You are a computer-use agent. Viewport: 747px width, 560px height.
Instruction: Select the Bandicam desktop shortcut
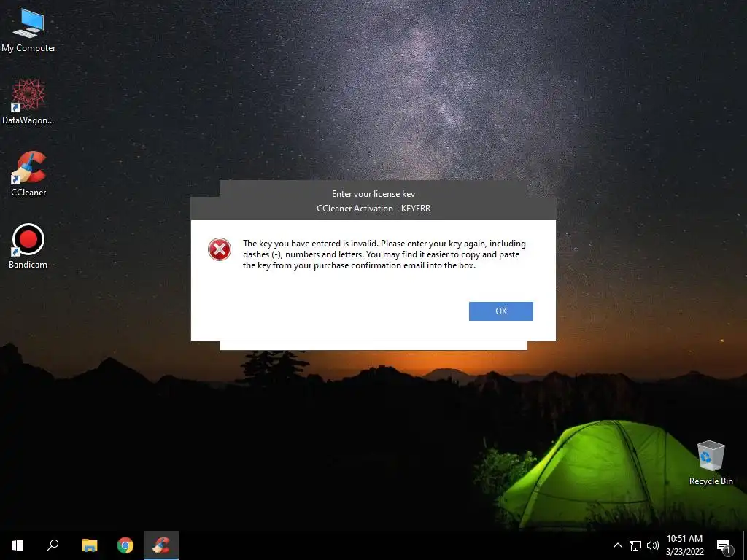(28, 246)
